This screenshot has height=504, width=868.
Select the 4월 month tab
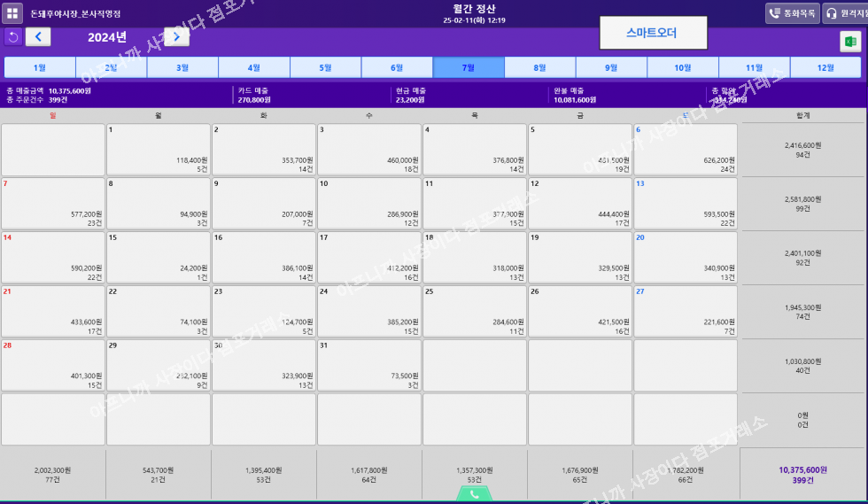tap(254, 67)
